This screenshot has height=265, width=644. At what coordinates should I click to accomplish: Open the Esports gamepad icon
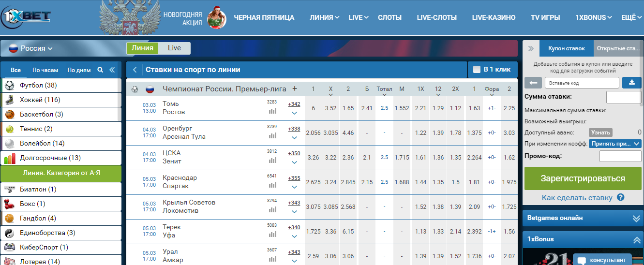pyautogui.click(x=10, y=248)
